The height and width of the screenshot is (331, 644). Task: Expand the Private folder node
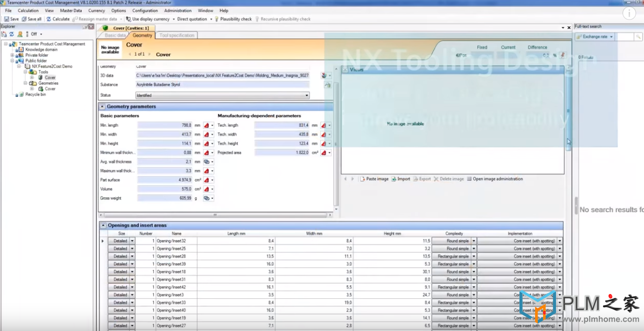12,55
